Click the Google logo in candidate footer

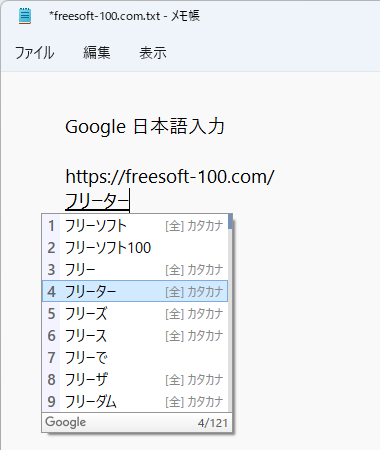[66, 422]
